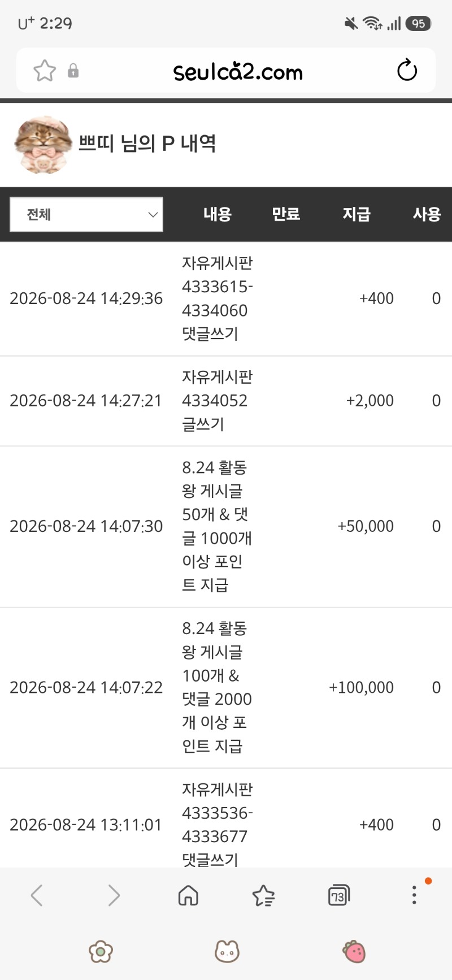Go back with the left arrow
This screenshot has height=980, width=452.
pyautogui.click(x=37, y=895)
